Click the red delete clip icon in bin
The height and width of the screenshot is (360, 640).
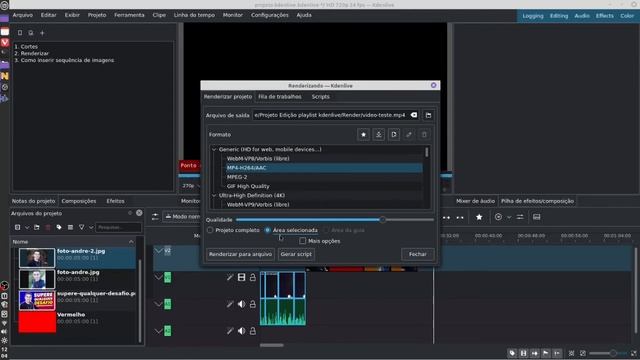coord(48,227)
